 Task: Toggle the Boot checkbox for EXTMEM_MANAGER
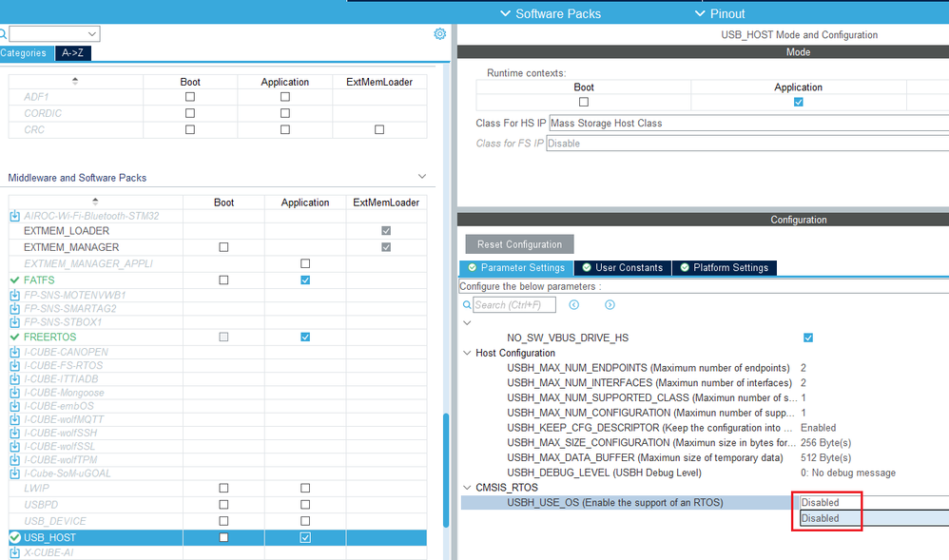[x=223, y=247]
